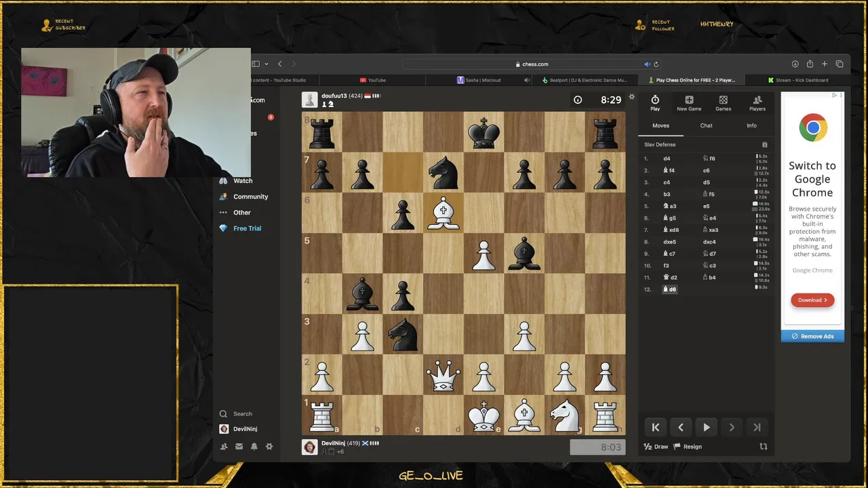
Task: Open board settings gear icon
Action: 631,97
